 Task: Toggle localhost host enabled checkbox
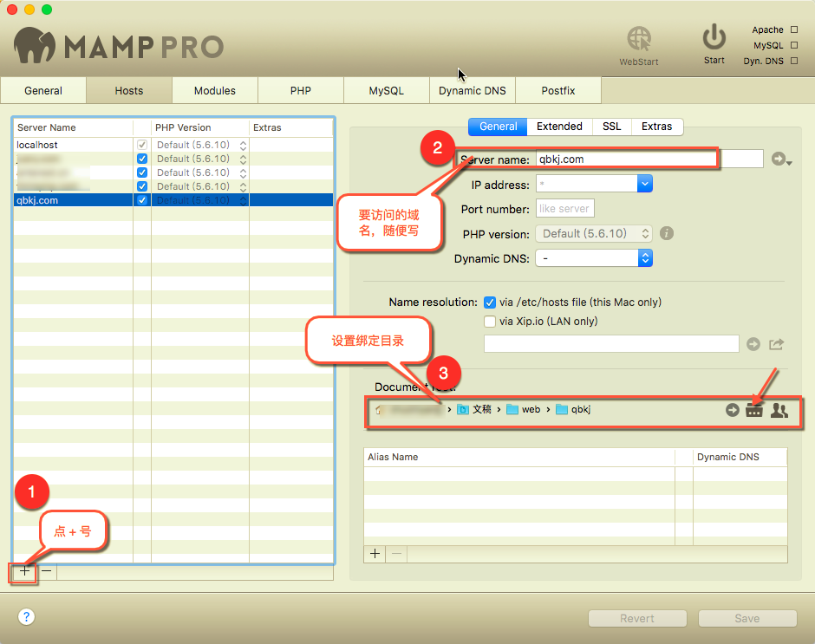click(x=142, y=145)
